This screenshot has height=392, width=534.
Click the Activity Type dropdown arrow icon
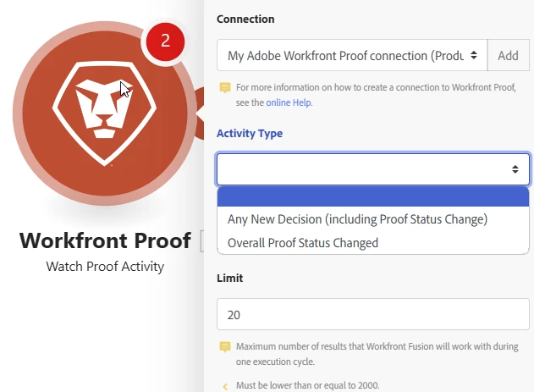tap(515, 169)
